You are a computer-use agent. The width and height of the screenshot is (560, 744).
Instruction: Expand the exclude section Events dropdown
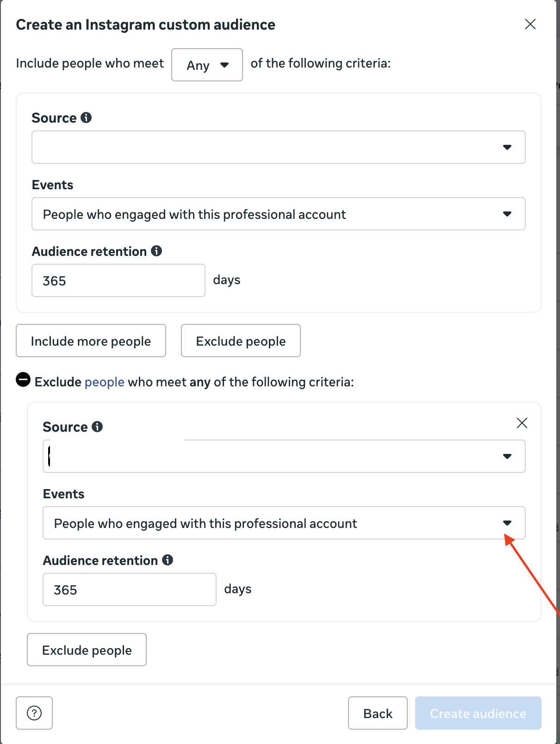coord(284,523)
